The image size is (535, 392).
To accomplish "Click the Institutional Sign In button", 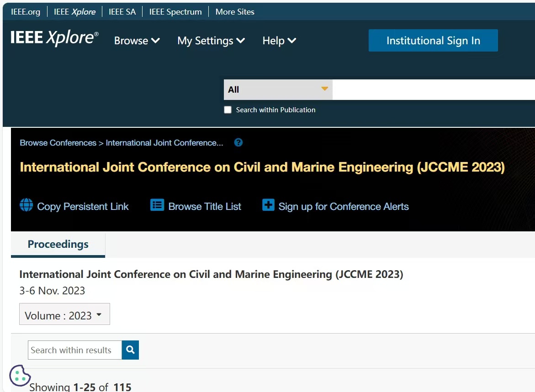I will coord(433,41).
